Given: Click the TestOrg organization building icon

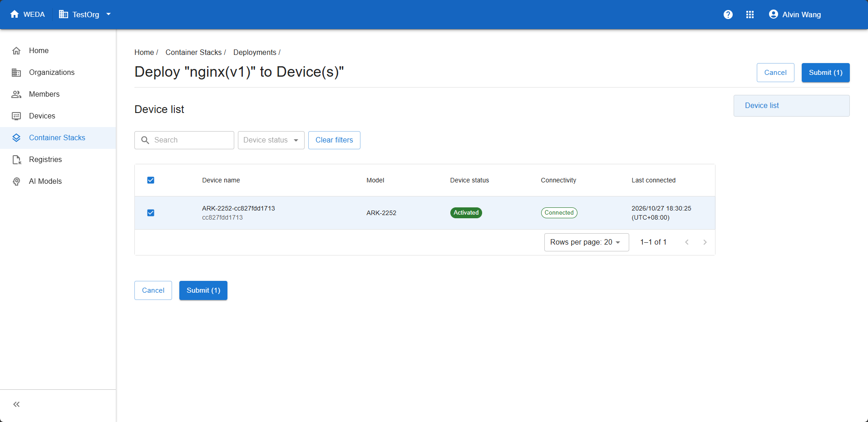Looking at the screenshot, I should pos(64,15).
